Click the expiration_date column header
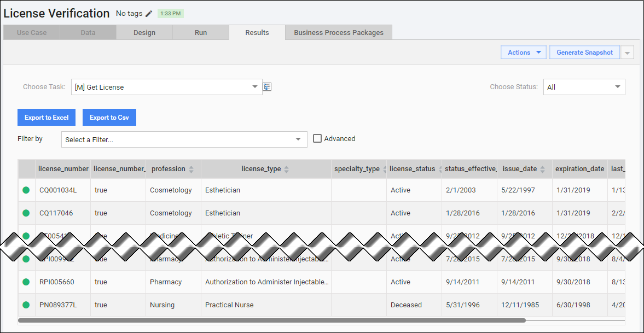 coord(579,169)
